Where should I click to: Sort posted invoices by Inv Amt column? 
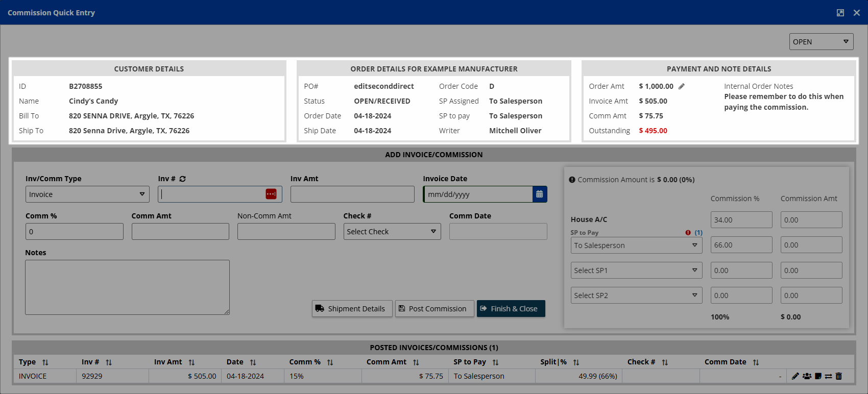tap(191, 362)
